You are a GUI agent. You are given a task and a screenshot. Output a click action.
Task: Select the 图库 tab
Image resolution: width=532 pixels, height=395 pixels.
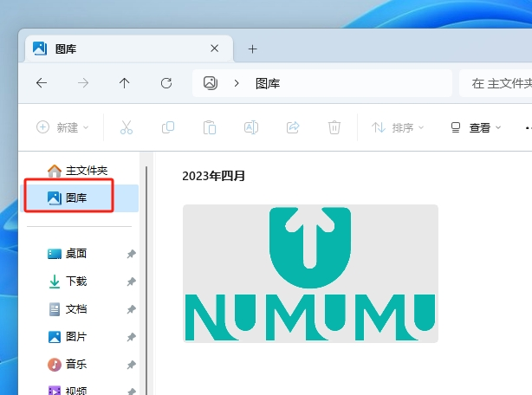[x=129, y=49]
